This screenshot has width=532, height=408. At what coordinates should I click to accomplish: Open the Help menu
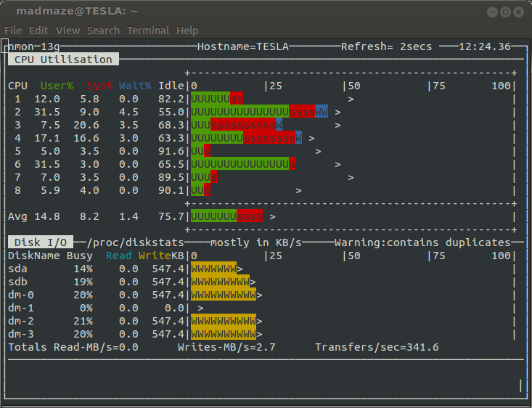pyautogui.click(x=187, y=30)
